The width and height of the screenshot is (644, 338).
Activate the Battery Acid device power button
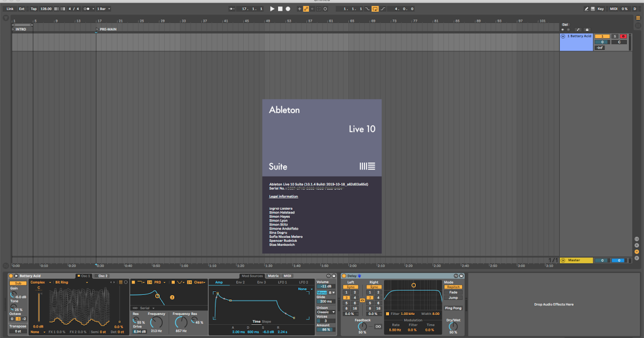[x=11, y=276]
